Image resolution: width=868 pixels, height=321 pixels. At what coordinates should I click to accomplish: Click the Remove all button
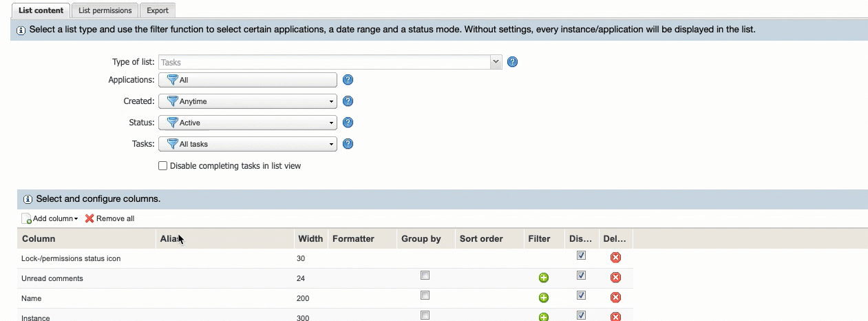pos(110,218)
